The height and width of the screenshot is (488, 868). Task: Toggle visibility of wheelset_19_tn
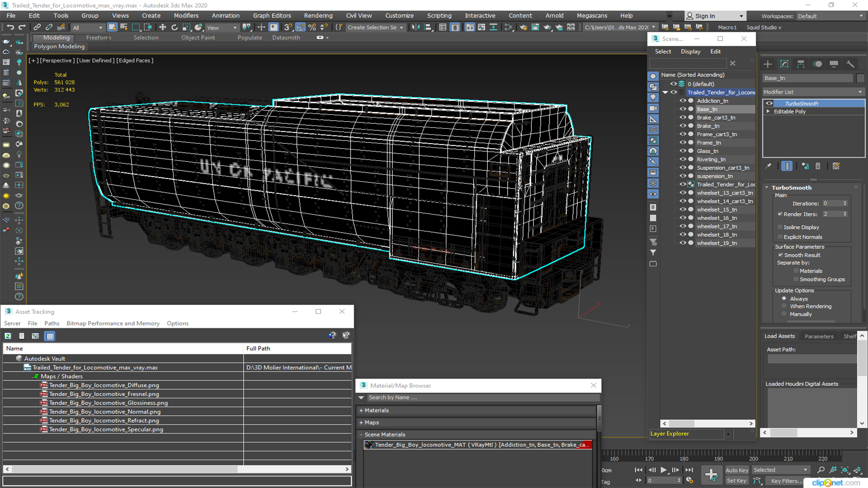click(683, 243)
